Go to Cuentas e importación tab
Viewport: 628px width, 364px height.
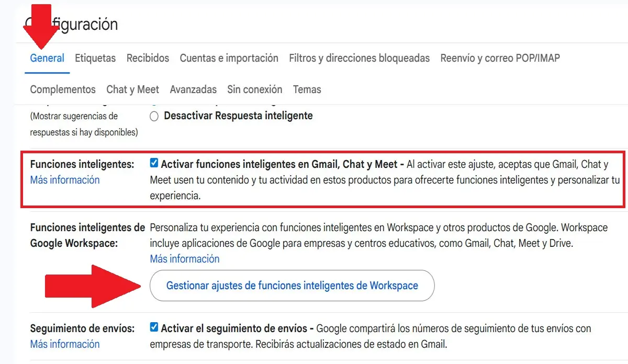tap(229, 58)
